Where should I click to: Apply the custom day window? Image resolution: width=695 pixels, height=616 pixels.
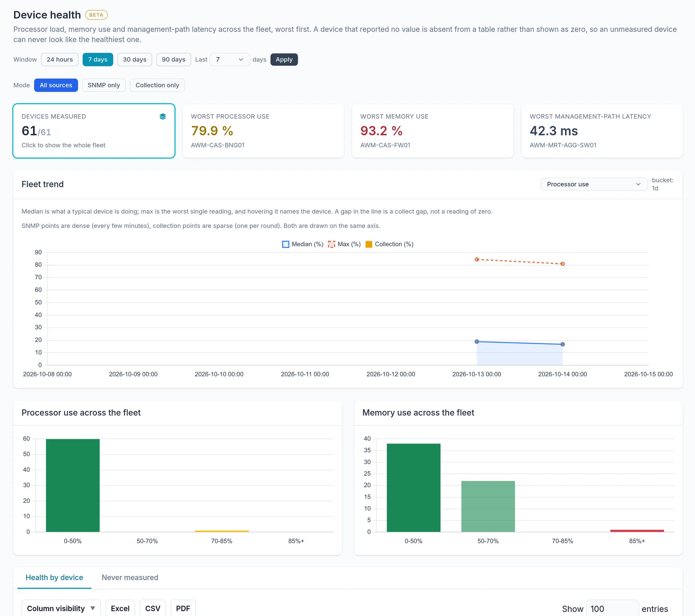pyautogui.click(x=284, y=59)
